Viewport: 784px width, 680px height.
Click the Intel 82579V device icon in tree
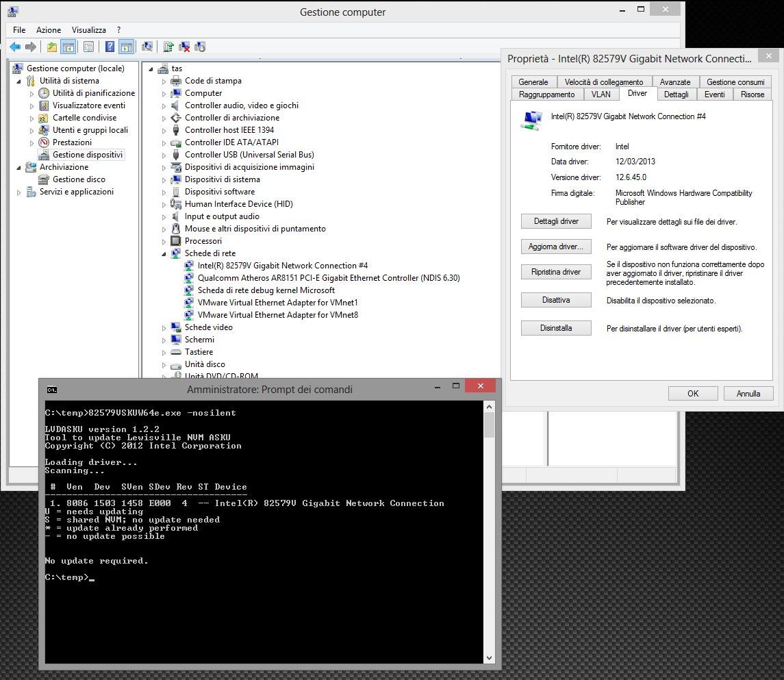tap(189, 266)
